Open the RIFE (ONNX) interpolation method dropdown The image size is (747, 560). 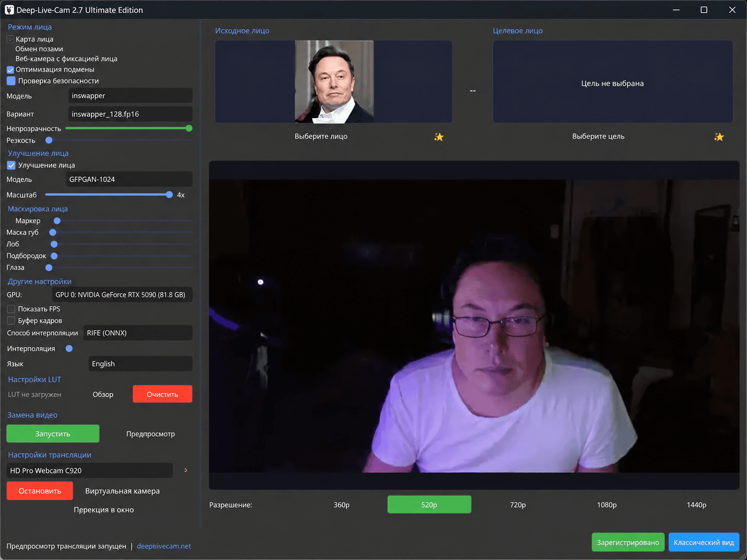pos(138,333)
